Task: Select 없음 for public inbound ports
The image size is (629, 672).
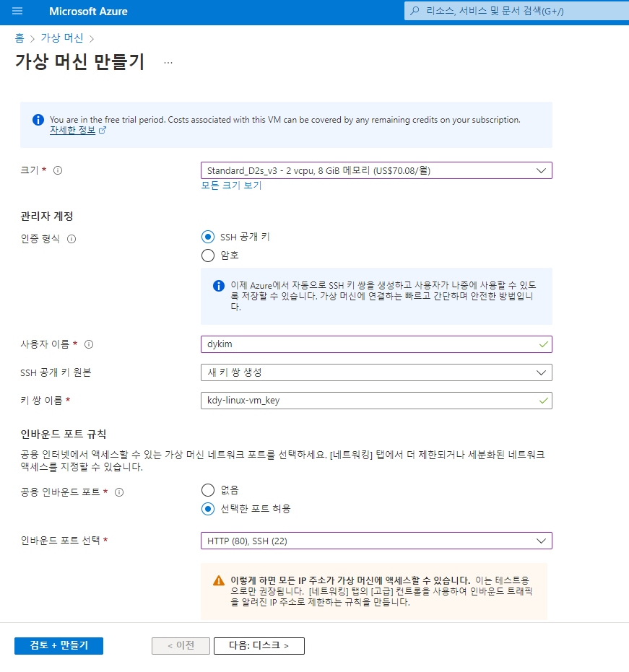Action: (208, 490)
